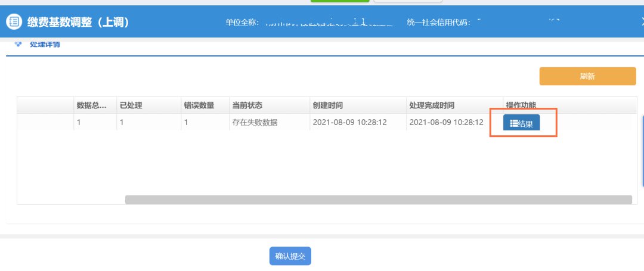644x271 pixels.
Task: Select the 处理完成时间 column header
Action: 454,105
